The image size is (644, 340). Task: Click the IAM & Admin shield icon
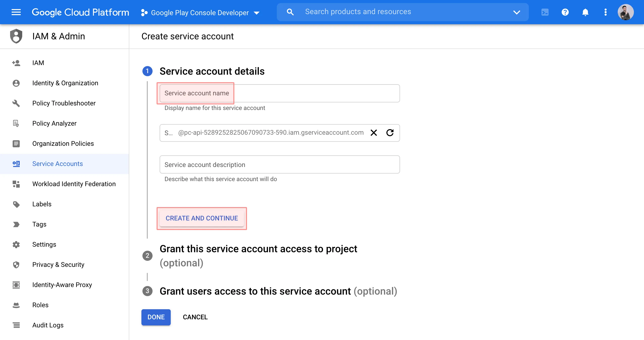[x=16, y=36]
